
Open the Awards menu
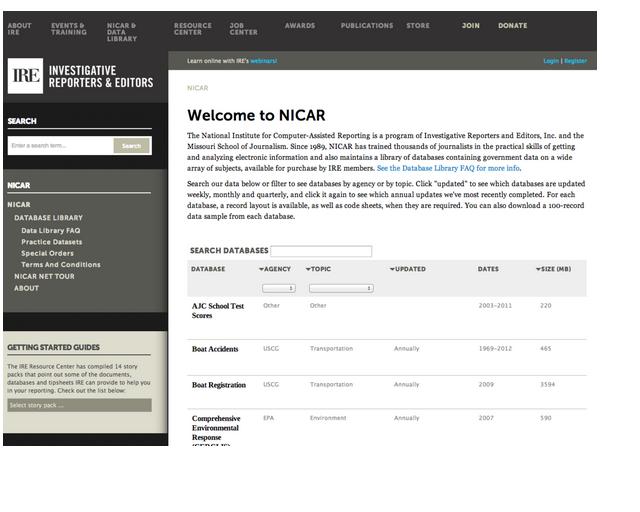click(x=300, y=25)
